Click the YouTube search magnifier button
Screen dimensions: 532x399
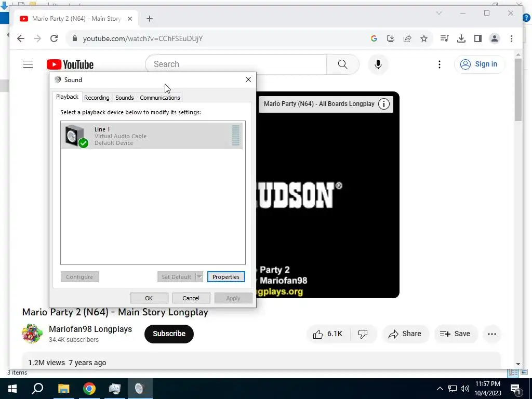pyautogui.click(x=343, y=64)
